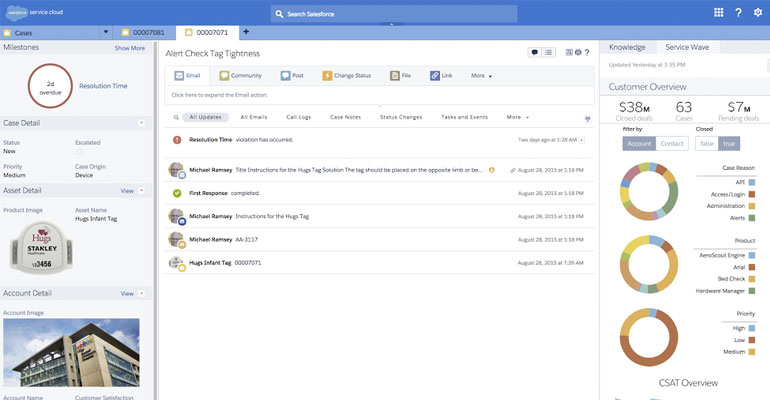Click the Post action icon
This screenshot has width=770, height=400.
coord(285,76)
